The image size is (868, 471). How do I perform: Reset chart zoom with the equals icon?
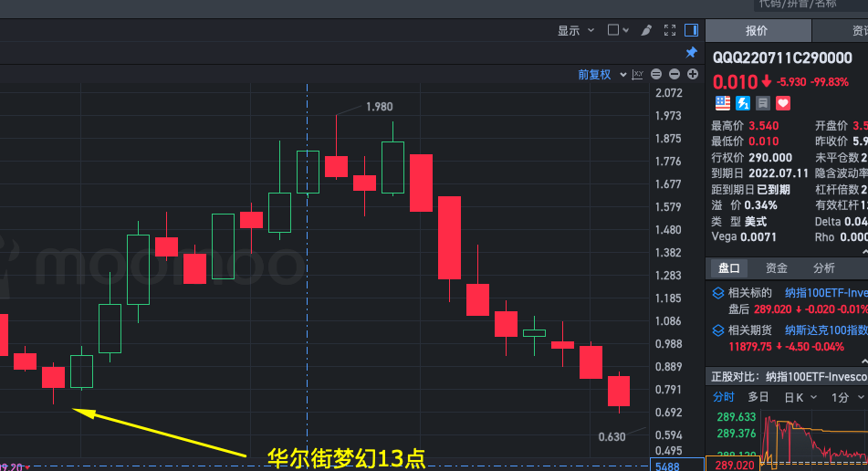pyautogui.click(x=656, y=74)
